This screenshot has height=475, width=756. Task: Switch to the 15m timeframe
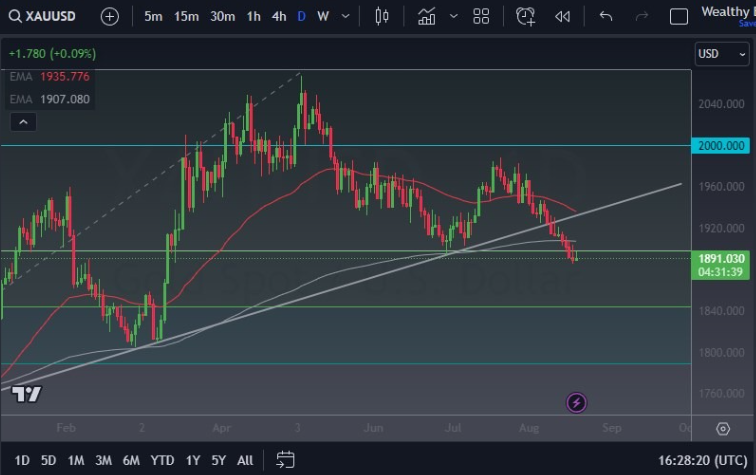tap(186, 16)
